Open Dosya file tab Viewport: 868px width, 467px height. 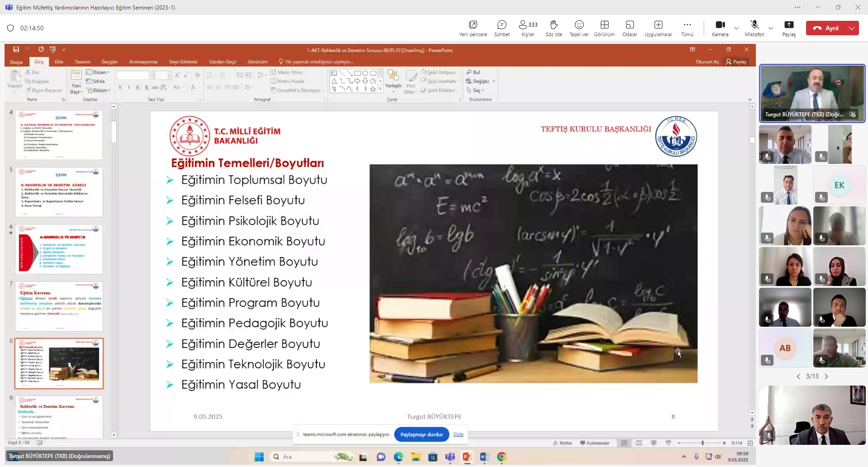click(x=16, y=62)
